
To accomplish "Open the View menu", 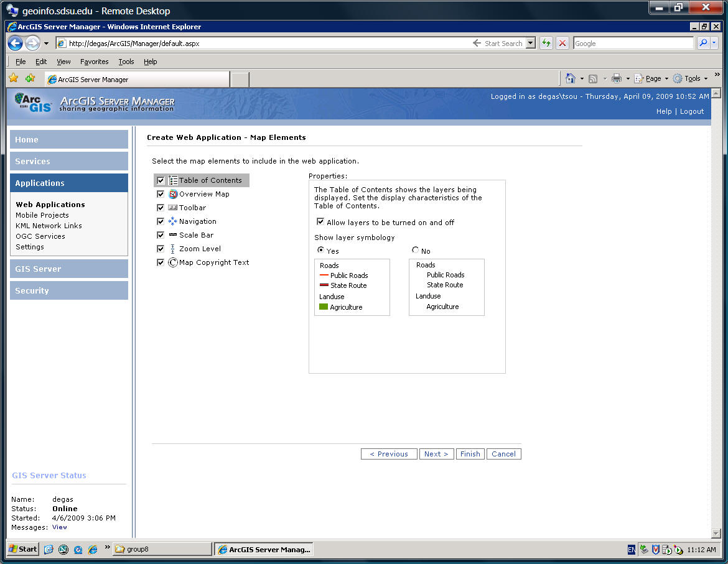I will 63,62.
